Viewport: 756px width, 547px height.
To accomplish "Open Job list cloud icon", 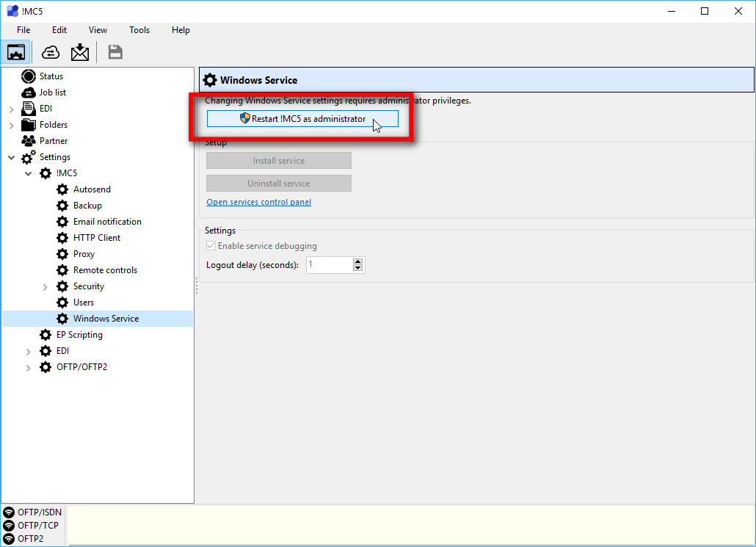I will [29, 93].
